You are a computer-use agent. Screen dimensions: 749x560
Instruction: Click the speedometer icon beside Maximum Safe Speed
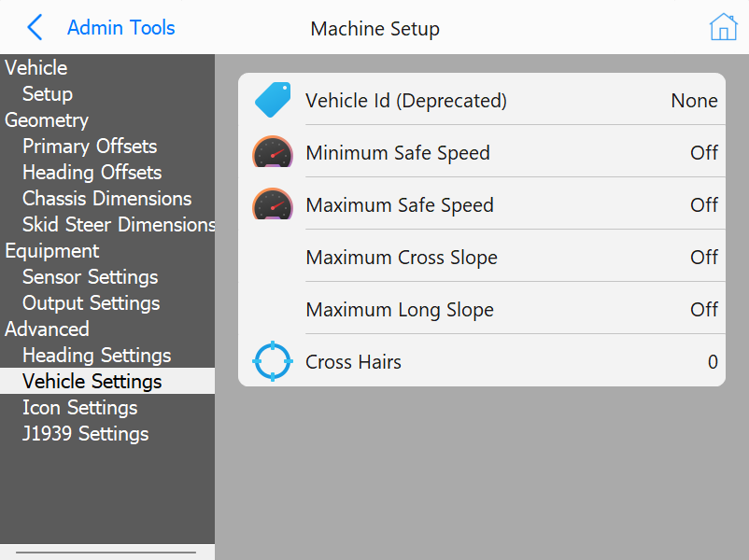[273, 203]
